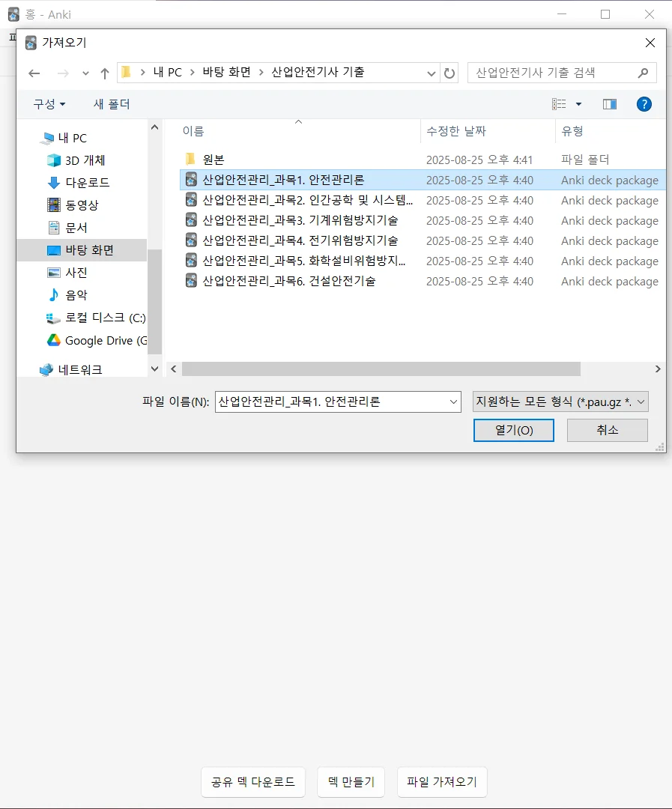Refresh the folder with the refresh icon
This screenshot has width=672, height=809.
[449, 73]
